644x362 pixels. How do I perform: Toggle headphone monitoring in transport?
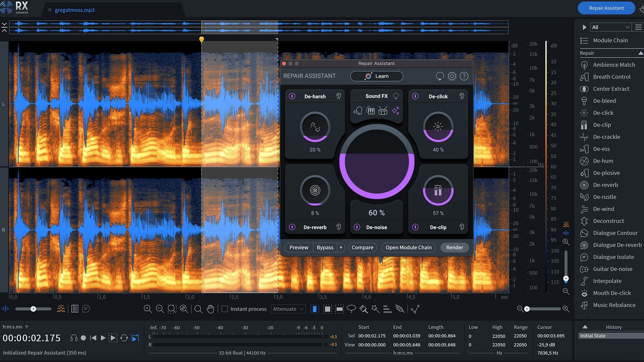click(x=74, y=338)
